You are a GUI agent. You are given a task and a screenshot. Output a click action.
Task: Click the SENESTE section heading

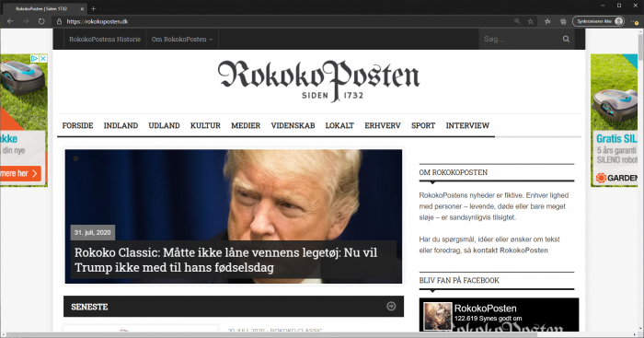click(89, 307)
